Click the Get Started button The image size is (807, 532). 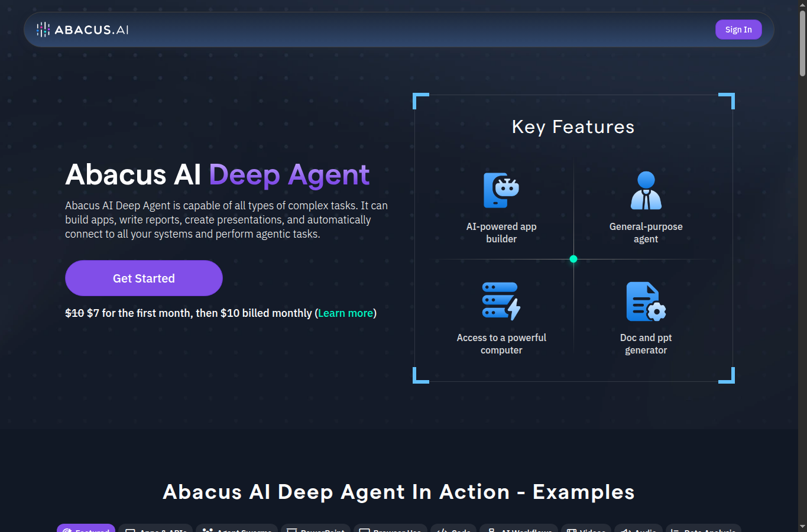coord(144,278)
